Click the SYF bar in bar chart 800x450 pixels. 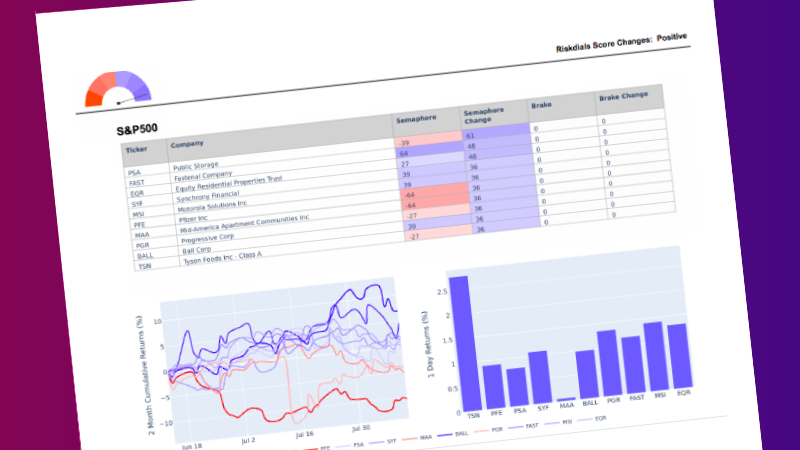click(x=540, y=377)
